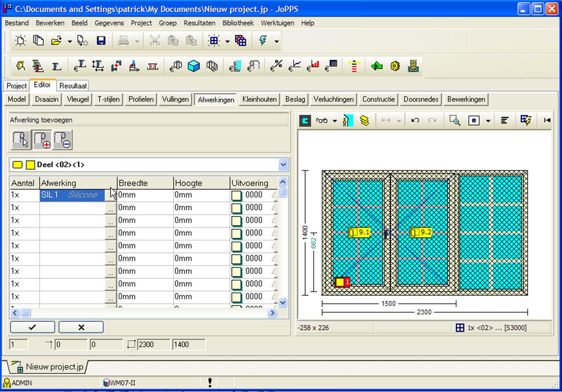562x392 pixels.
Task: Open the Beslag section
Action: [x=295, y=99]
